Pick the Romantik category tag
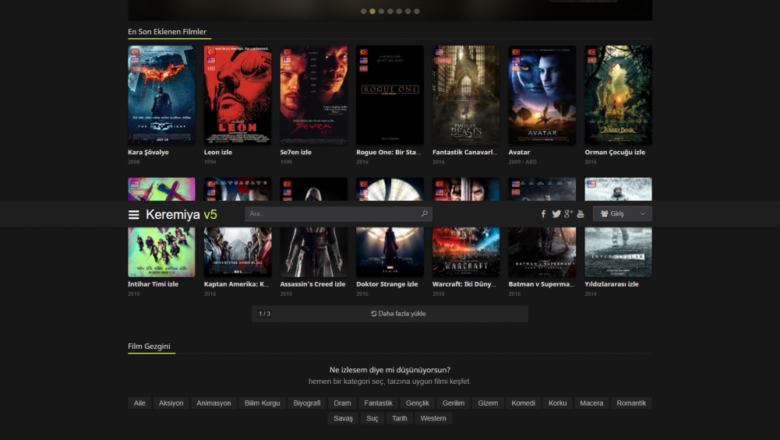780x440 pixels. [631, 403]
